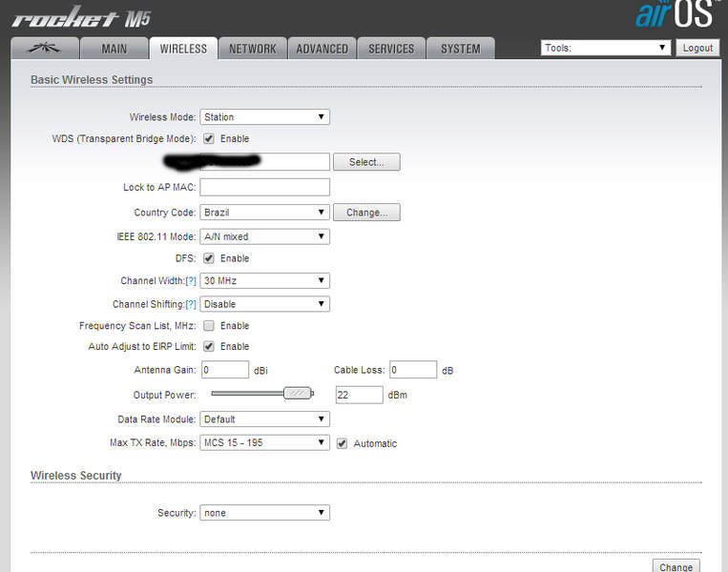Click the Rocket M5 logo
Image resolution: width=728 pixels, height=572 pixels.
(x=81, y=17)
